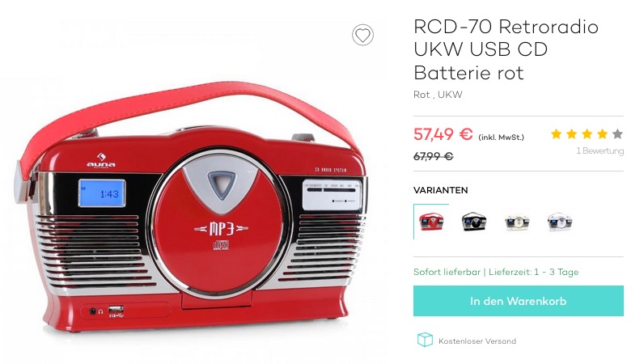Choose the white radio variant
The height and width of the screenshot is (364, 644).
(560, 222)
